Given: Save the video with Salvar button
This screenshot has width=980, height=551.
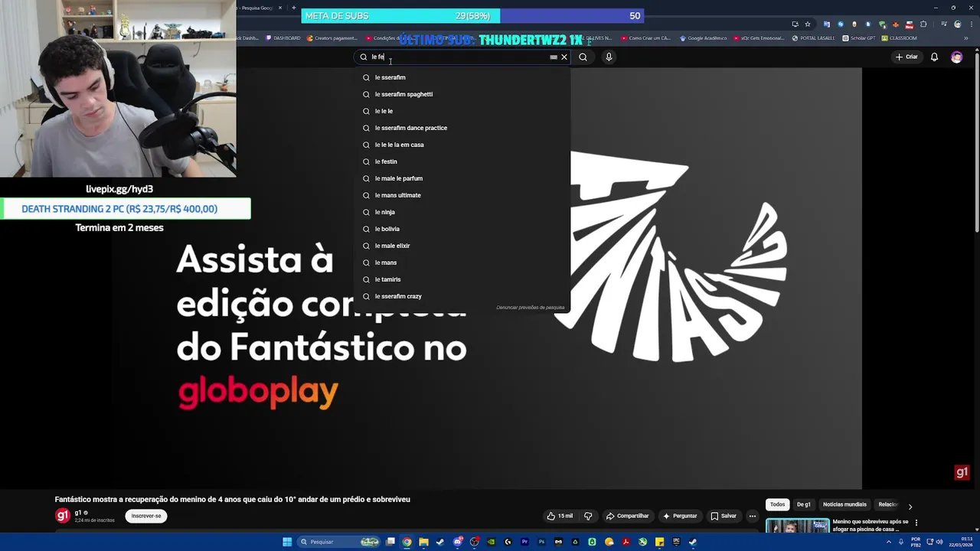Looking at the screenshot, I should click(724, 516).
